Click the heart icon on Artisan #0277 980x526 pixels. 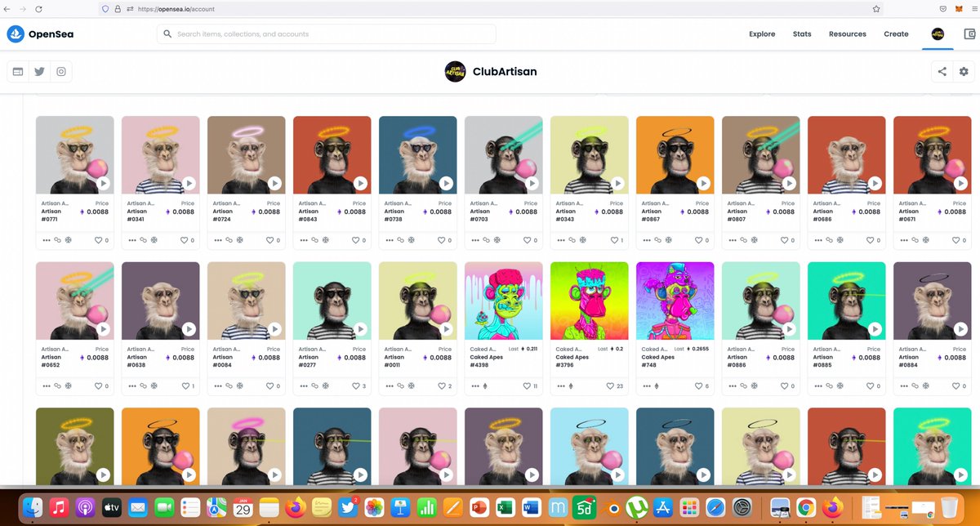[356, 386]
